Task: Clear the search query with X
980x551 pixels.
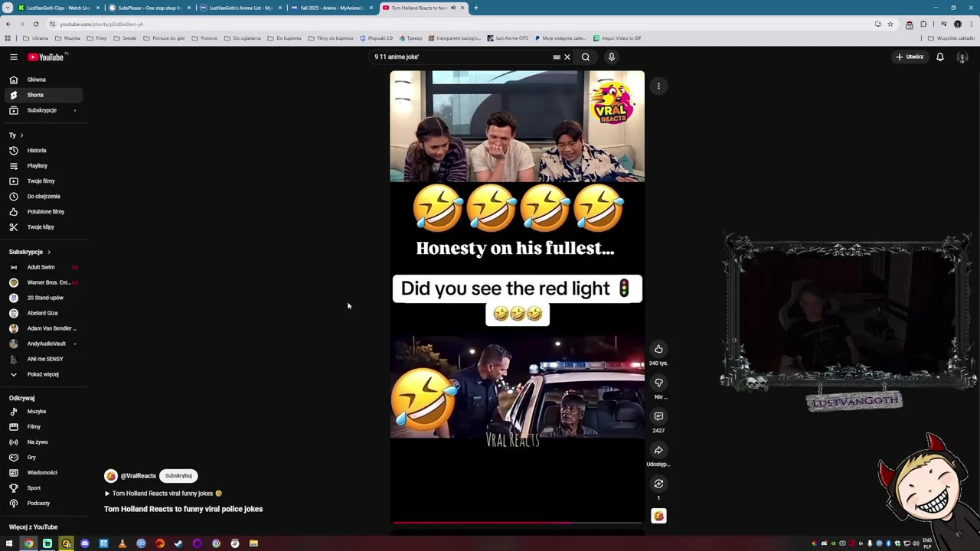Action: click(567, 57)
